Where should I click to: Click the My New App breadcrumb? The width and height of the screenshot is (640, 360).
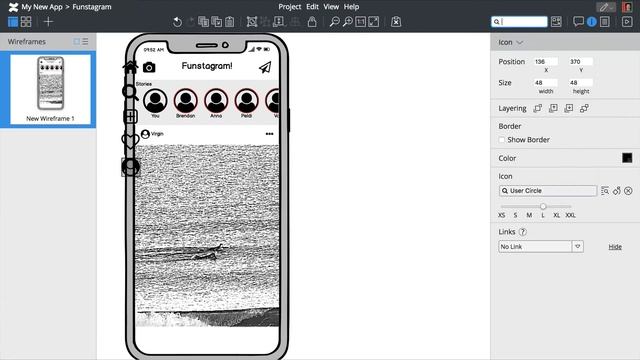tap(42, 7)
